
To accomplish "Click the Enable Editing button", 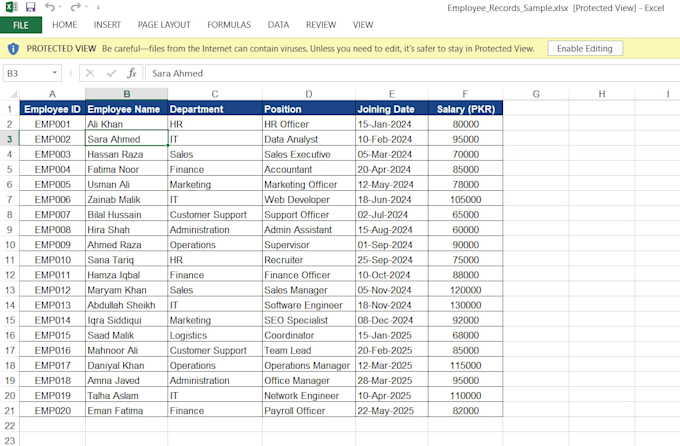I will (x=585, y=49).
